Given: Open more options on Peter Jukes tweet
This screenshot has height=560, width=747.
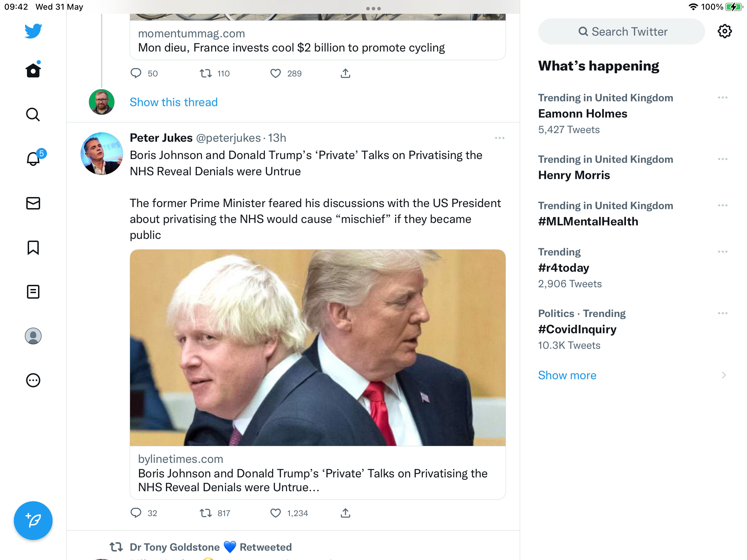Looking at the screenshot, I should pos(500,138).
